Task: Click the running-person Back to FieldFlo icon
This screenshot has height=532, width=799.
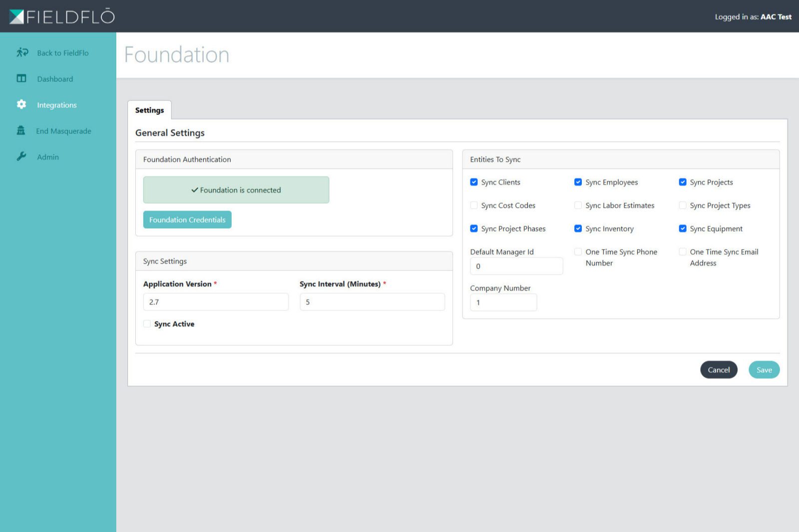Action: tap(22, 52)
